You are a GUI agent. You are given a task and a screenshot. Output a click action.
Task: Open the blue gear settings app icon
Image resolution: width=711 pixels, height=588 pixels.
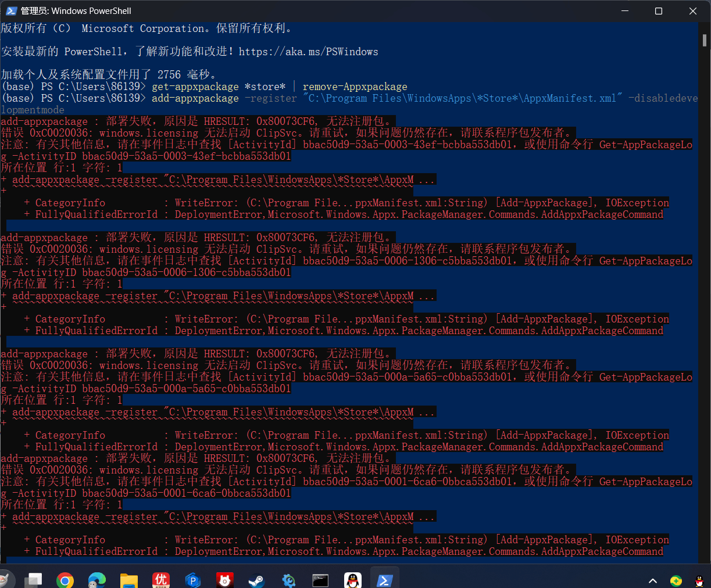(x=288, y=580)
